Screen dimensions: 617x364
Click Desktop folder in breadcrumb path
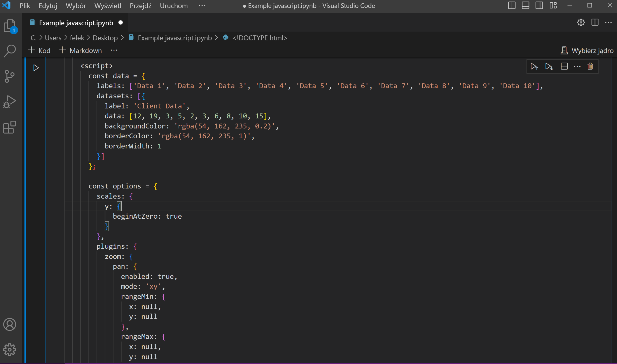105,38
